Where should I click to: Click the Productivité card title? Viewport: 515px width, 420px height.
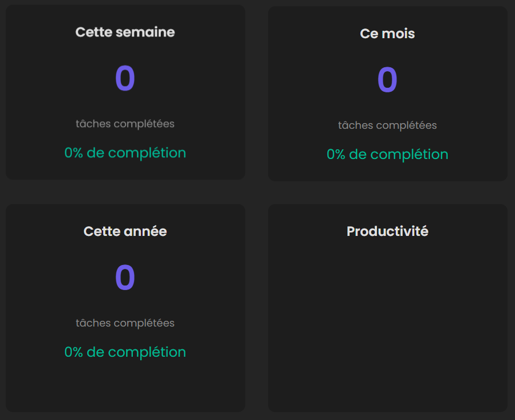(387, 231)
